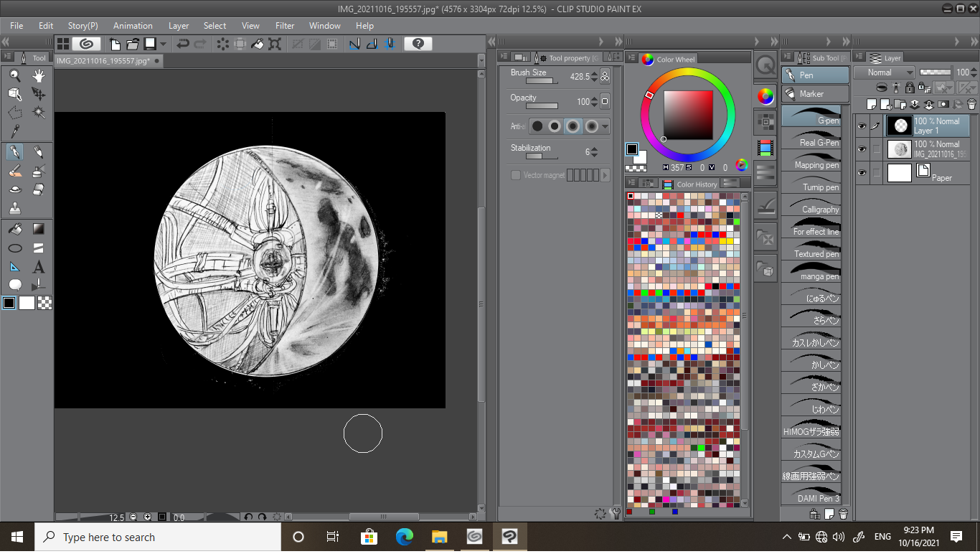The width and height of the screenshot is (980, 554).
Task: Choose the Textured pen brush
Action: 811,249
